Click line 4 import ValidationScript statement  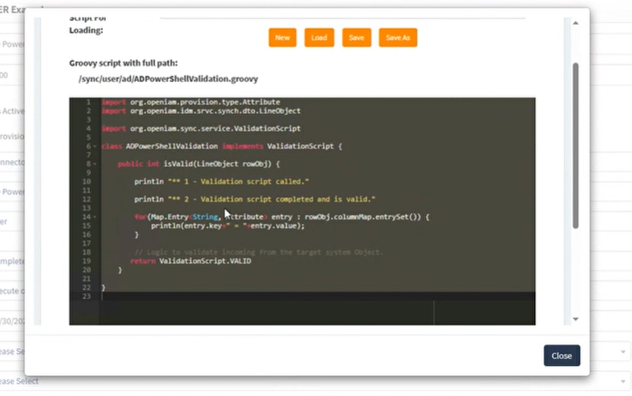click(x=201, y=129)
